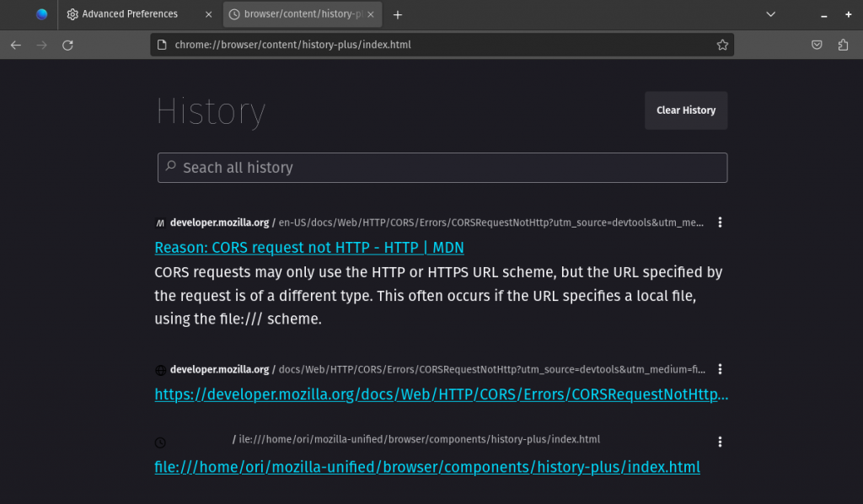Click the globe favicon on the second history entry
Screen dimensions: 863x504
pos(160,370)
